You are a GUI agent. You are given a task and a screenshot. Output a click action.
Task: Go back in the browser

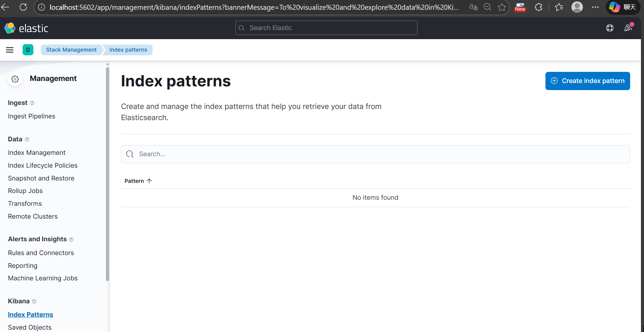pyautogui.click(x=5, y=7)
